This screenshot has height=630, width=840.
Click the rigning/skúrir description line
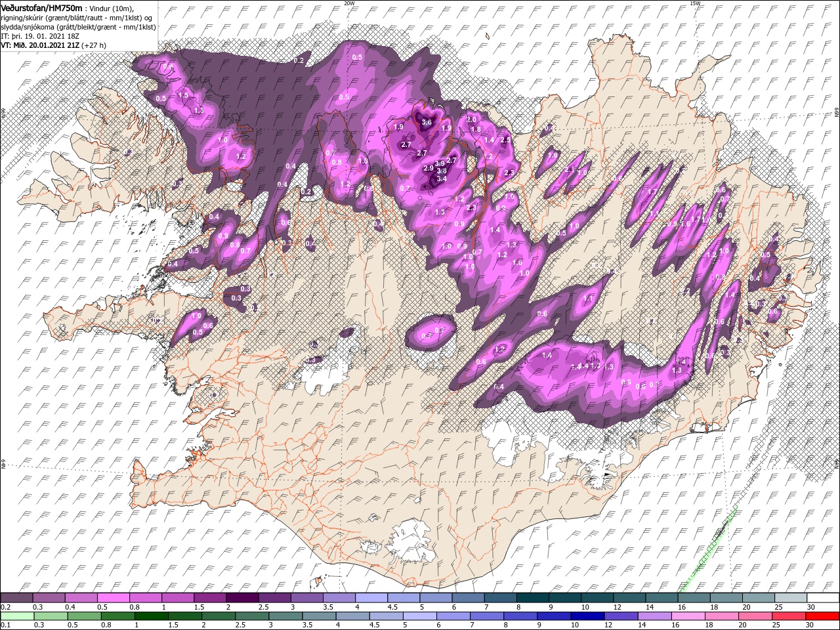77,17
